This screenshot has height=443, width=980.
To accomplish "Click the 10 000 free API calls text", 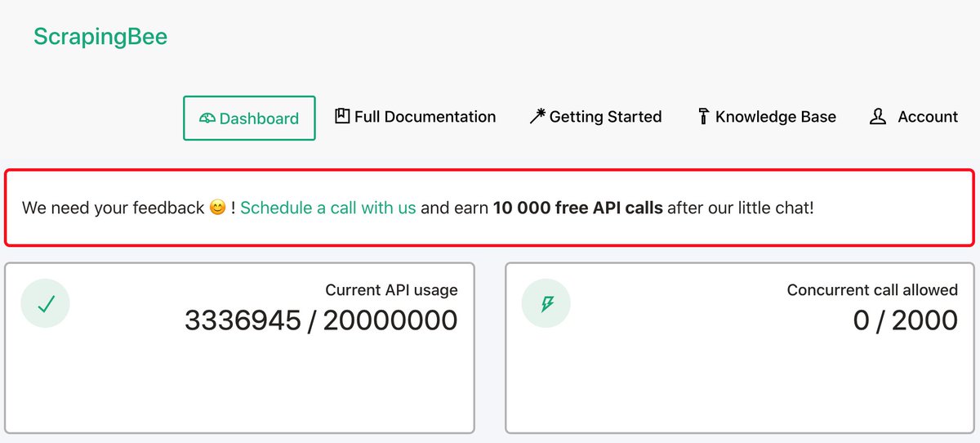I will tap(578, 208).
